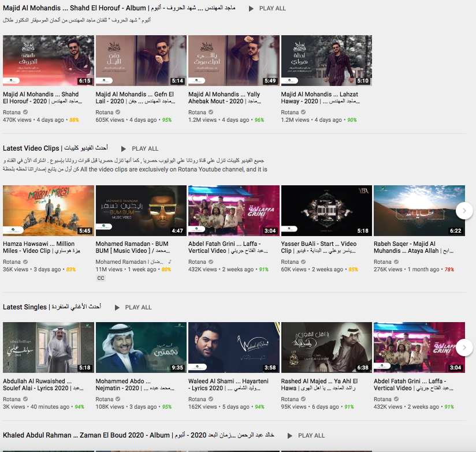Play all Khaled Abdul Rahman Zaman El Boud album

coord(306,436)
